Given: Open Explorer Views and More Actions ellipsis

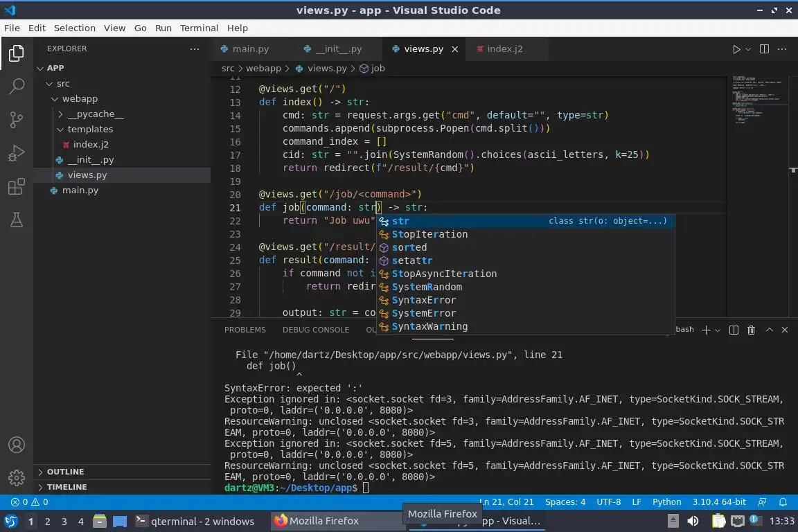Looking at the screenshot, I should point(195,49).
